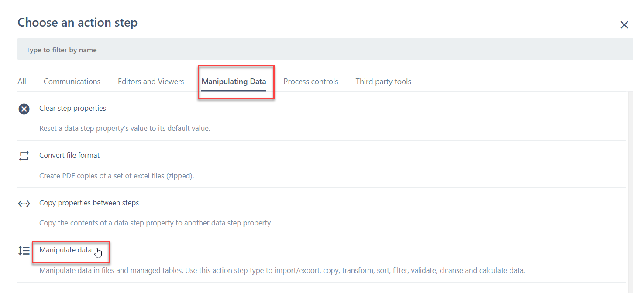
Task: Focus the Type to filter by name field
Action: [x=325, y=50]
